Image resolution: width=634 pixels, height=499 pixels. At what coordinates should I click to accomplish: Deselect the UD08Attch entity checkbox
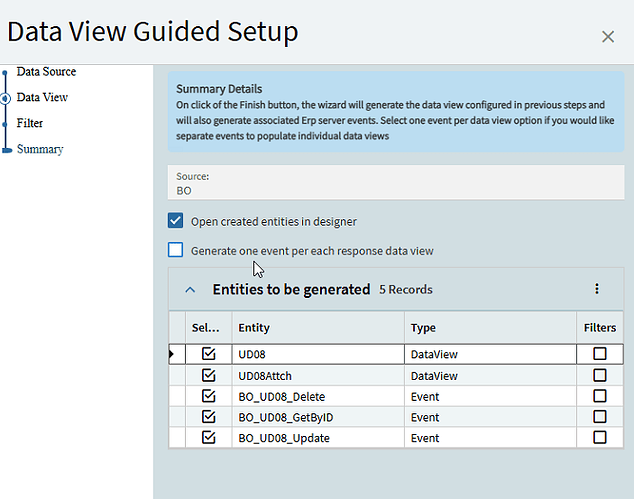click(x=208, y=375)
